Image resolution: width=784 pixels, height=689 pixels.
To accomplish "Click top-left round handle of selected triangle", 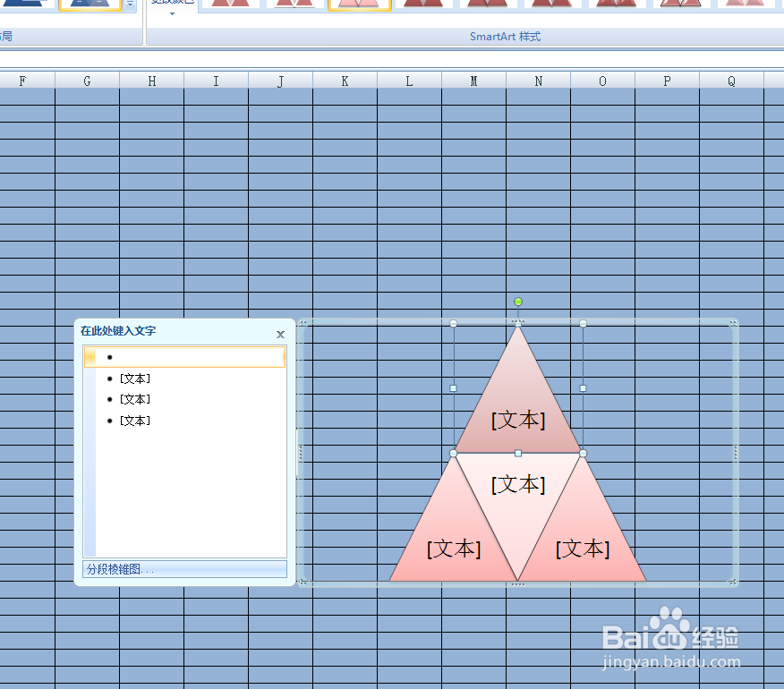I will coord(454,324).
